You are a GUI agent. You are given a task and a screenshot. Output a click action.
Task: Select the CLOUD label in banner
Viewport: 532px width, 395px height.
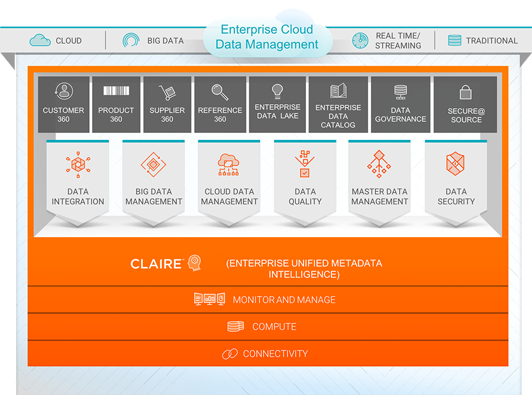pyautogui.click(x=69, y=40)
